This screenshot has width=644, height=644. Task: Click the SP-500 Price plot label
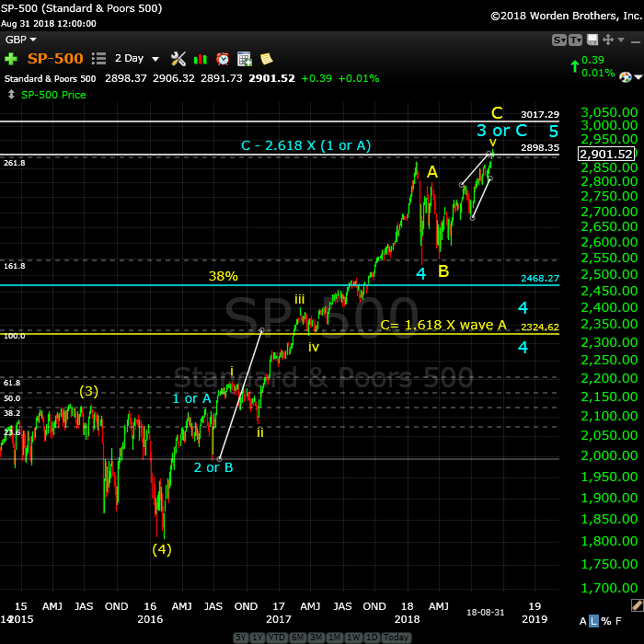coord(53,95)
